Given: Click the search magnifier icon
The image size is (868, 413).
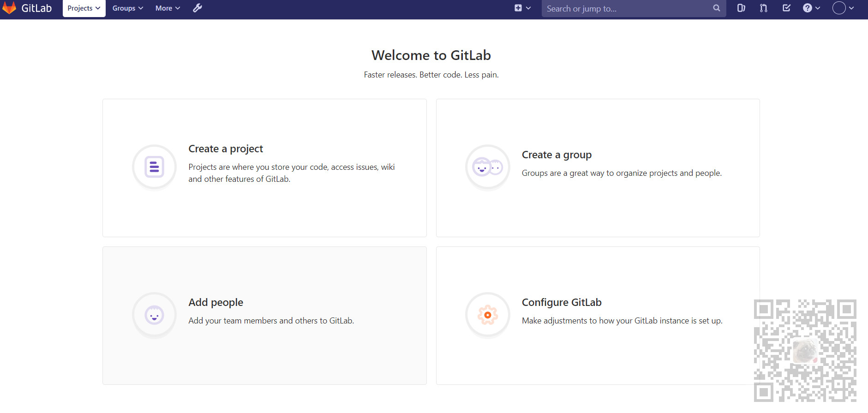Looking at the screenshot, I should click(716, 8).
